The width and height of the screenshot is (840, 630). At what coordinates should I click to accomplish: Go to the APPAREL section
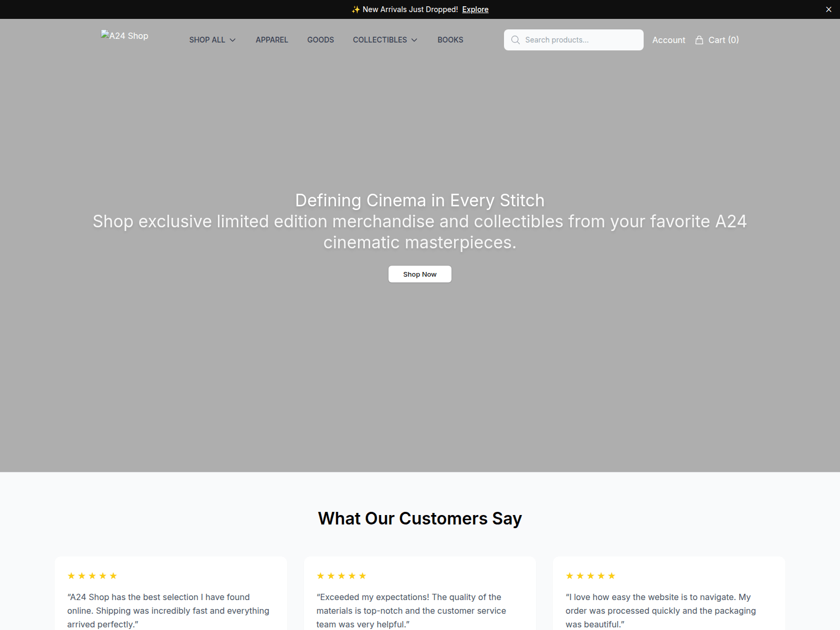272,40
